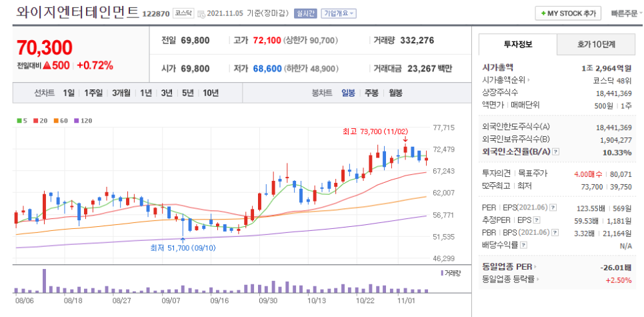The height and width of the screenshot is (317, 644).
Task: Open the 빠른주문 dropdown
Action: [x=627, y=13]
